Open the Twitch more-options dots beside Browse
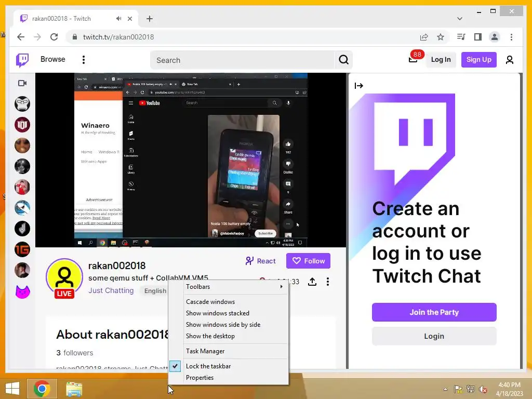The width and height of the screenshot is (532, 399). pos(84,60)
